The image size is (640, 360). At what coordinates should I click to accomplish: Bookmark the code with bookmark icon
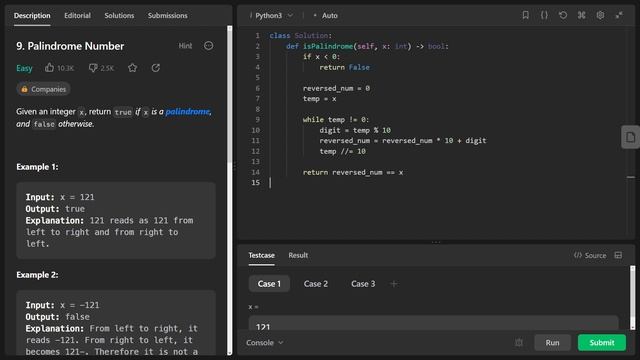tap(525, 15)
